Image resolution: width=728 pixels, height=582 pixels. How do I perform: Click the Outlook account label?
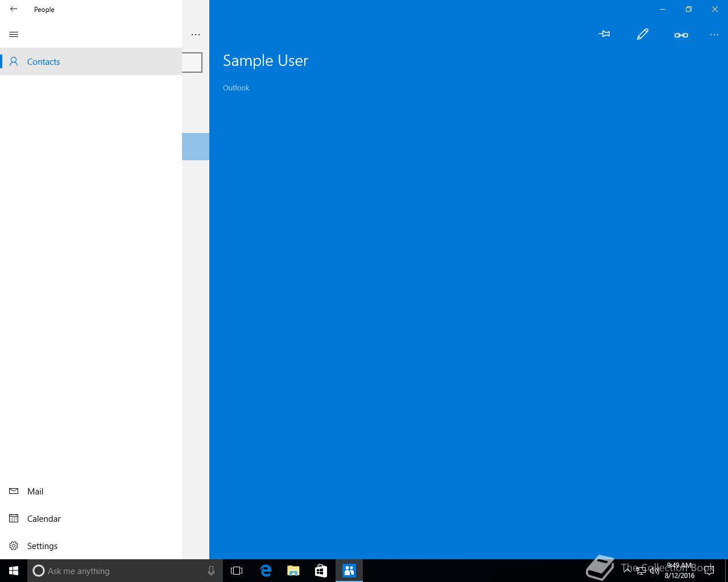pos(236,88)
